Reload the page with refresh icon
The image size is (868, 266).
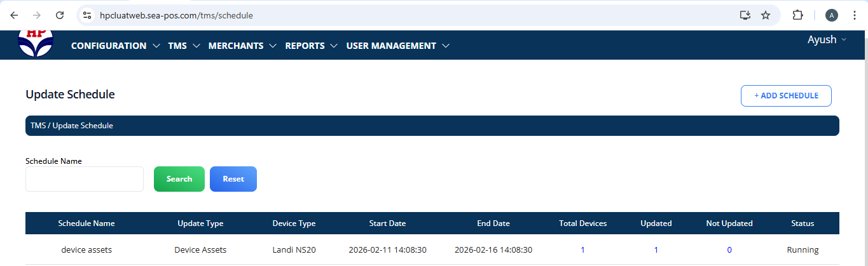60,15
